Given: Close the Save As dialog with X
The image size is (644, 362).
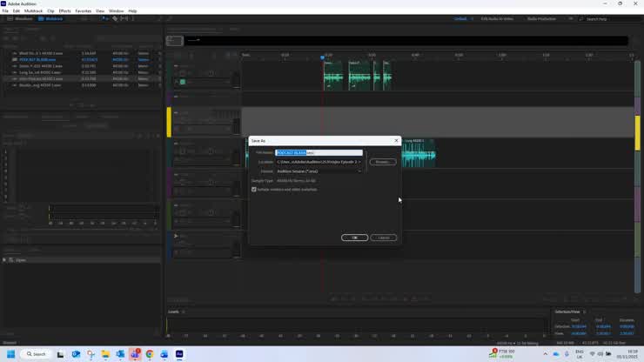Looking at the screenshot, I should point(396,140).
